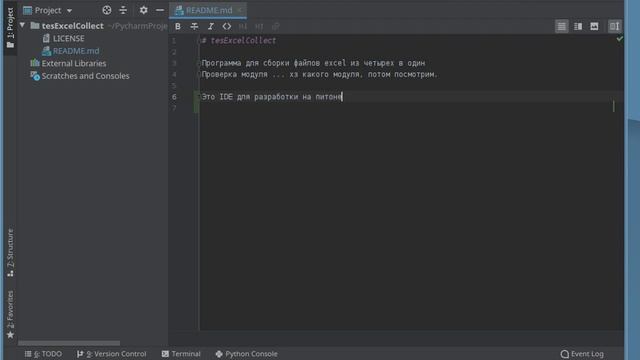This screenshot has height=360, width=640.
Task: Toggle the 1: Project side tool window
Action: point(10,28)
